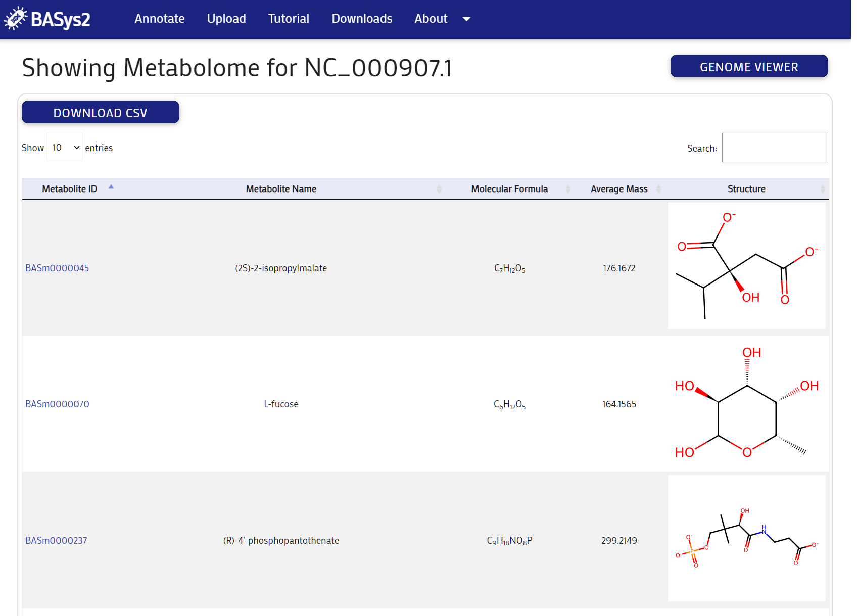Open the Downloads menu item
Viewport: 858px width, 616px height.
(x=362, y=19)
